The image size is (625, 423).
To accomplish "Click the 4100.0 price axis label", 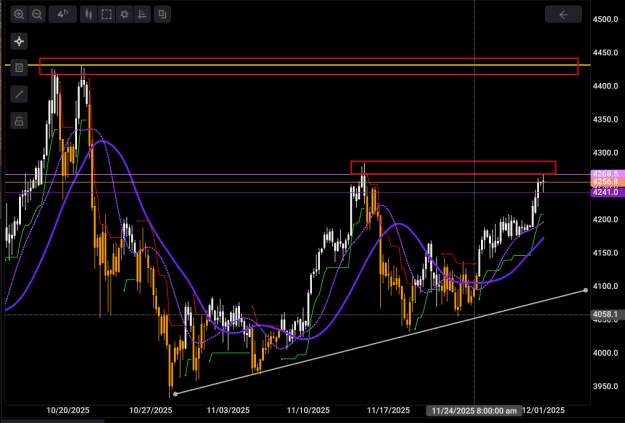I will click(605, 286).
